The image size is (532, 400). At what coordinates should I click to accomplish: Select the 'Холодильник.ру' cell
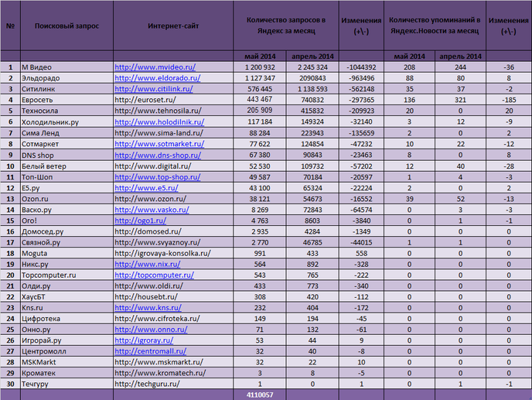click(66, 122)
